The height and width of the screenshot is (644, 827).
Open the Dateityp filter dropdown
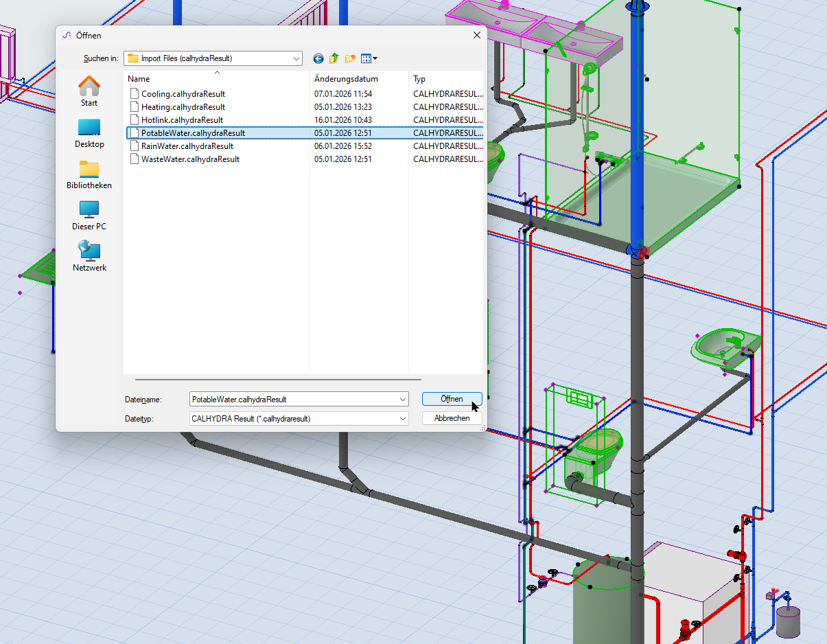click(402, 418)
